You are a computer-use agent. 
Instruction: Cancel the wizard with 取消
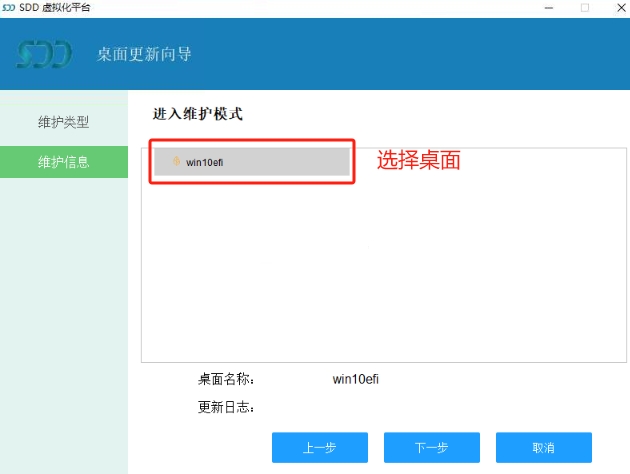coord(543,447)
